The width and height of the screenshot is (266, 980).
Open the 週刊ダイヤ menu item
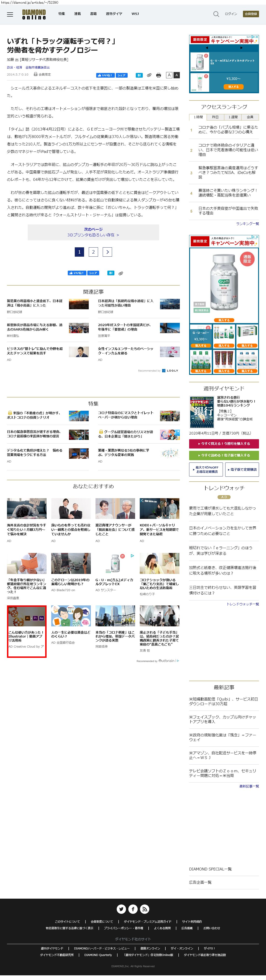coord(114,14)
